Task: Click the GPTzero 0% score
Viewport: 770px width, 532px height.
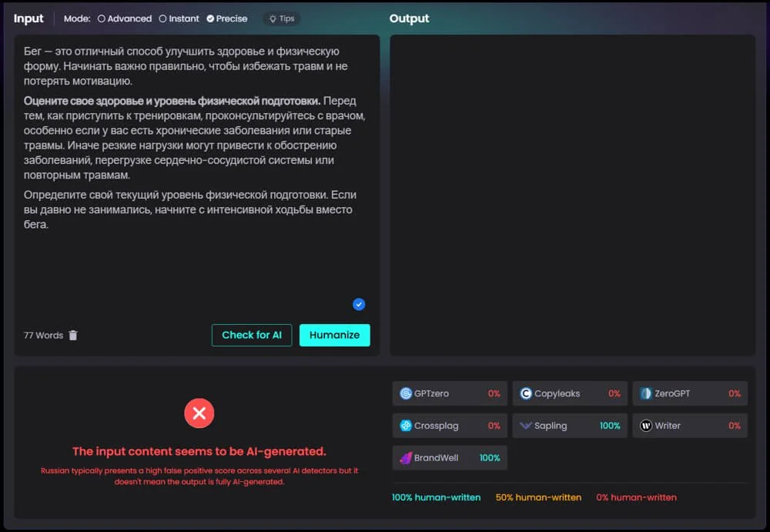Action: click(x=494, y=393)
